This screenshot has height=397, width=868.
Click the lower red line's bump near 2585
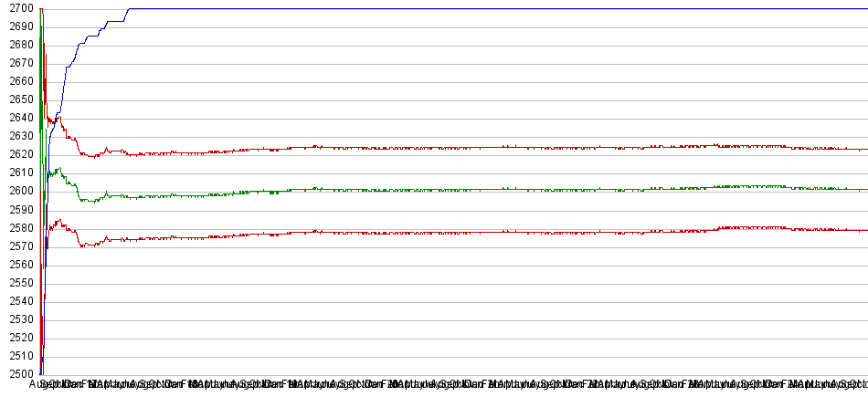[x=59, y=220]
